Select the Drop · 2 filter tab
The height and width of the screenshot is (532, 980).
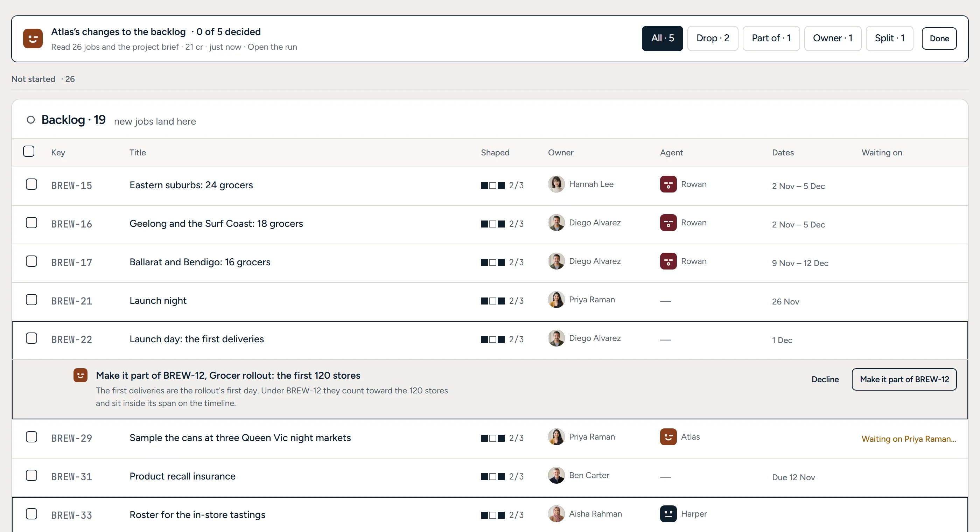pos(713,38)
